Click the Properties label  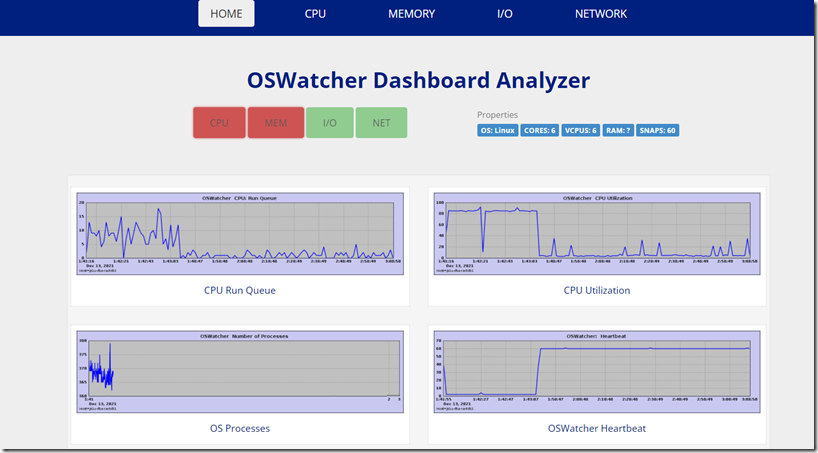[498, 115]
